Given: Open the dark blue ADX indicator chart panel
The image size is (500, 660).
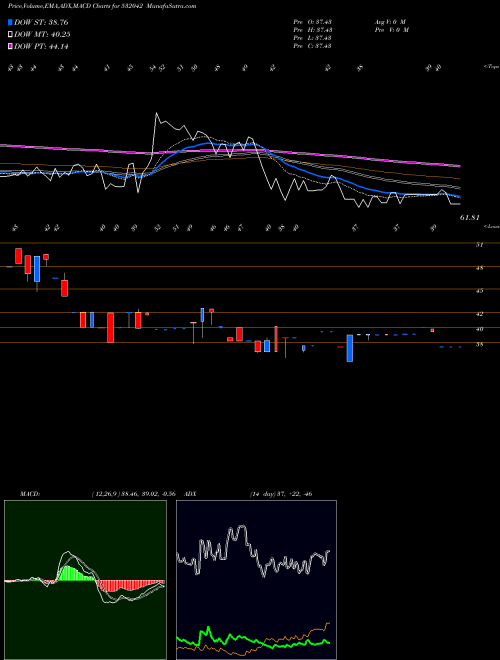Looking at the screenshot, I should tap(256, 580).
